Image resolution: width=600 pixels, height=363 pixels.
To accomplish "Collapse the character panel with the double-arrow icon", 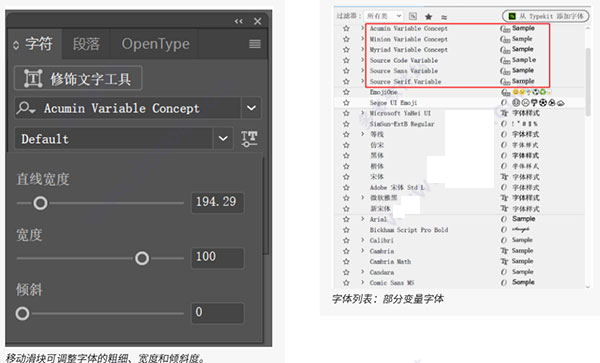I will coord(238,21).
